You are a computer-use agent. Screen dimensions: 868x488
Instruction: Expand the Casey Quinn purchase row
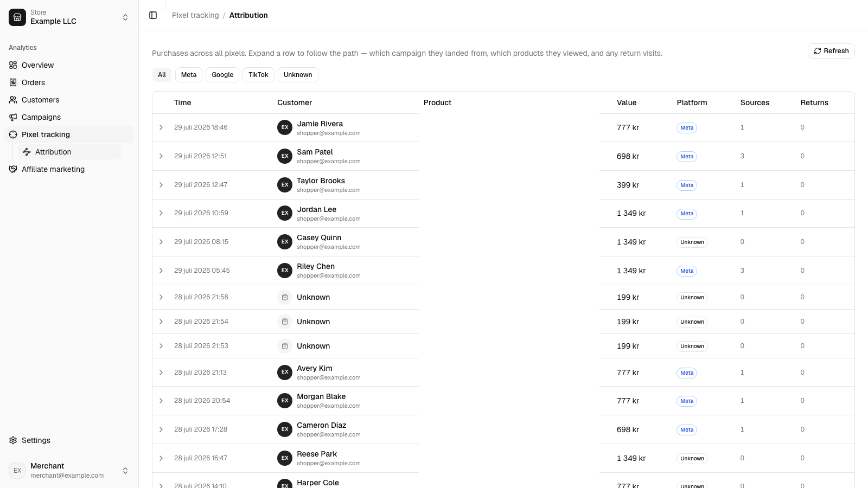click(161, 242)
